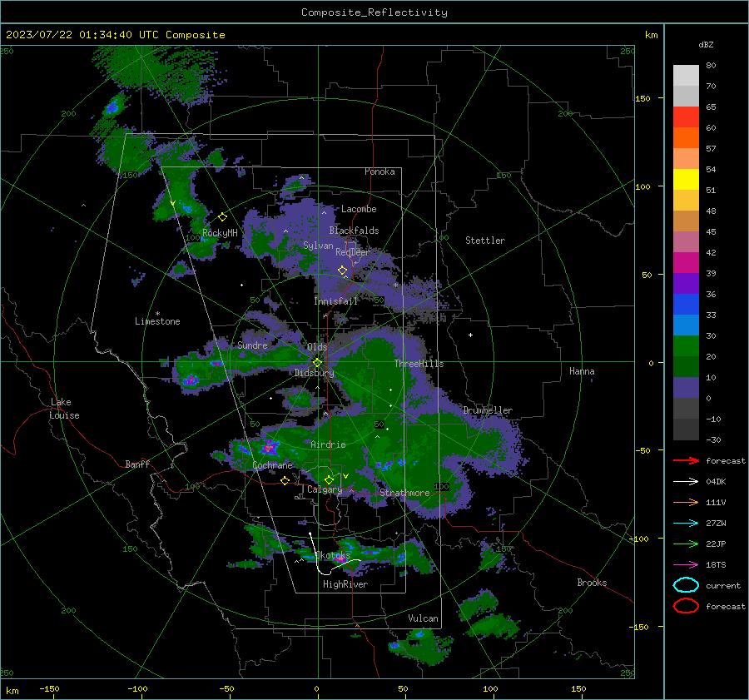
Task: Click the Okotoks city label
Action: (333, 555)
